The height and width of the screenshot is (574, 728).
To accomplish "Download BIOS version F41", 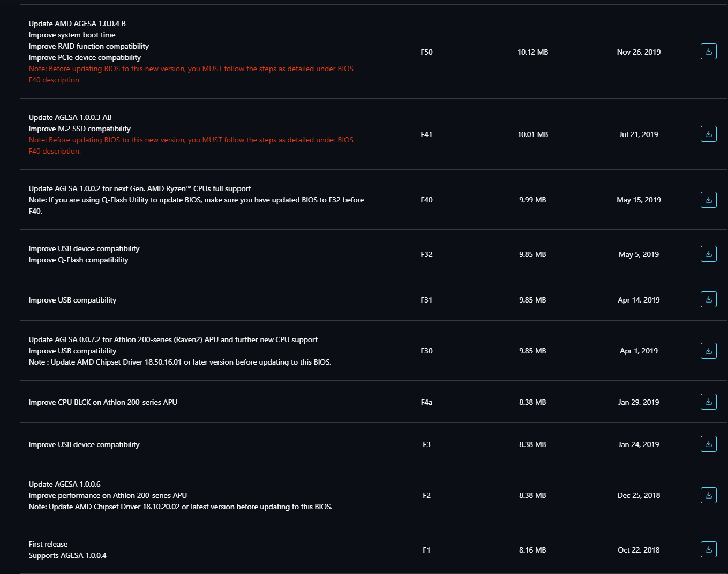I will tap(708, 134).
